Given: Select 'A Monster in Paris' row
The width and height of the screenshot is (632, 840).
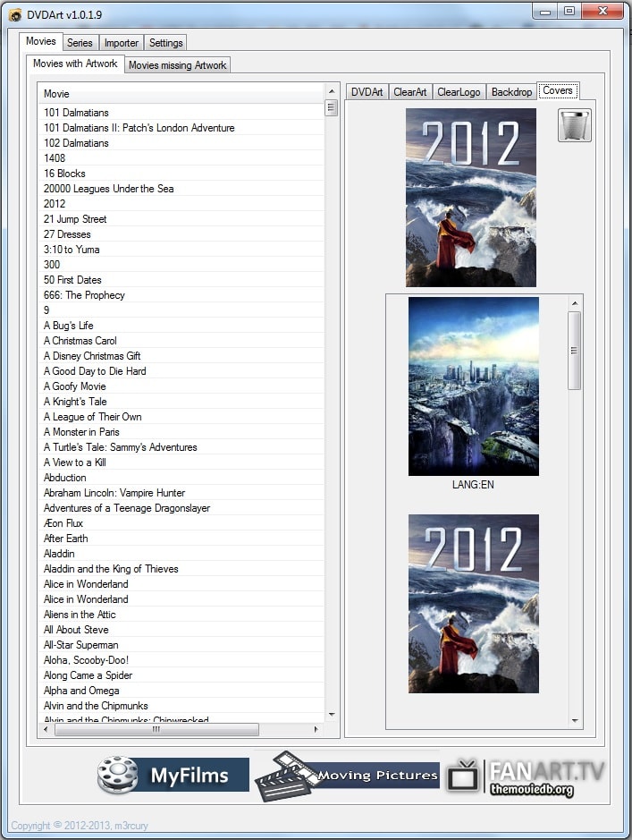Looking at the screenshot, I should [181, 432].
